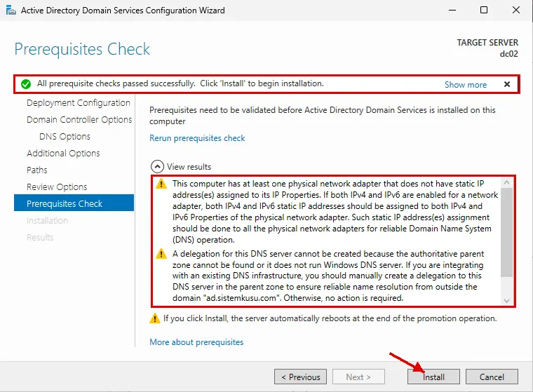Click warning icon beside static IP message
The width and height of the screenshot is (533, 392).
pyautogui.click(x=161, y=184)
